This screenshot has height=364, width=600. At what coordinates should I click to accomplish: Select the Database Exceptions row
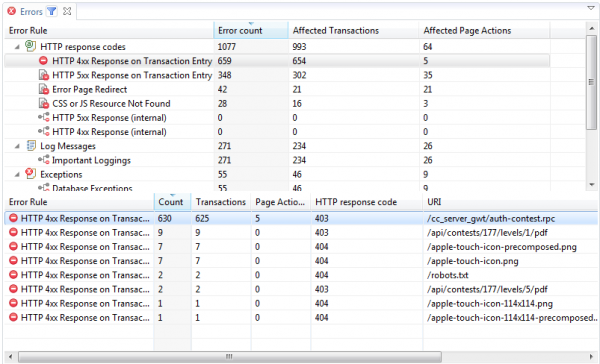pyautogui.click(x=92, y=188)
